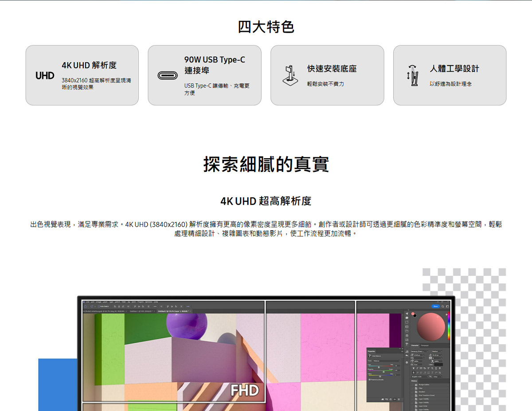Click the blue Share button
The width and height of the screenshot is (532, 411).
point(435,306)
